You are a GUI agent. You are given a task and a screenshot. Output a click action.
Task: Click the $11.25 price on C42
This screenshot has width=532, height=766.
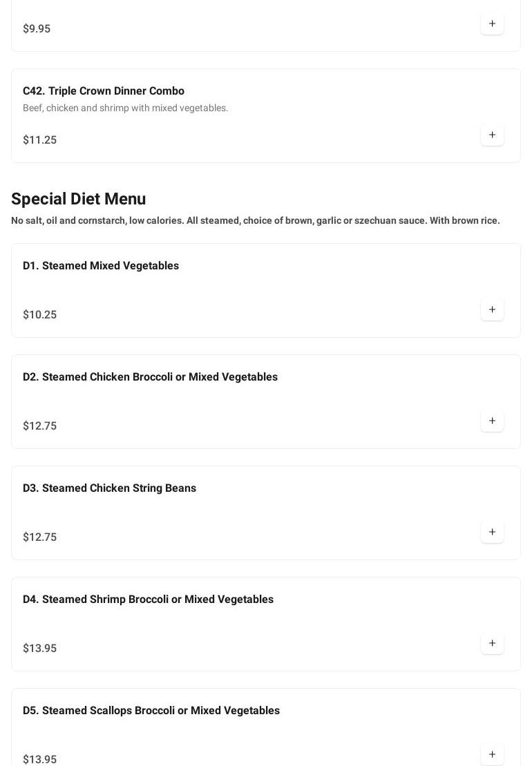[40, 140]
